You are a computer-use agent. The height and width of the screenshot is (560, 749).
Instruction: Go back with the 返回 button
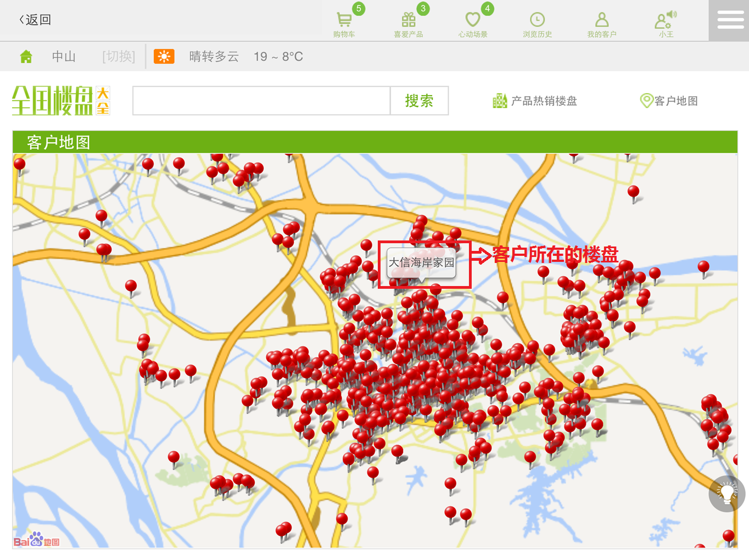coord(35,20)
